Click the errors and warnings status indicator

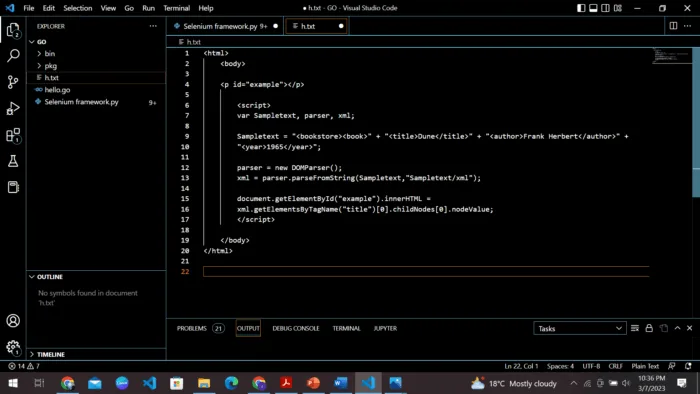click(24, 366)
